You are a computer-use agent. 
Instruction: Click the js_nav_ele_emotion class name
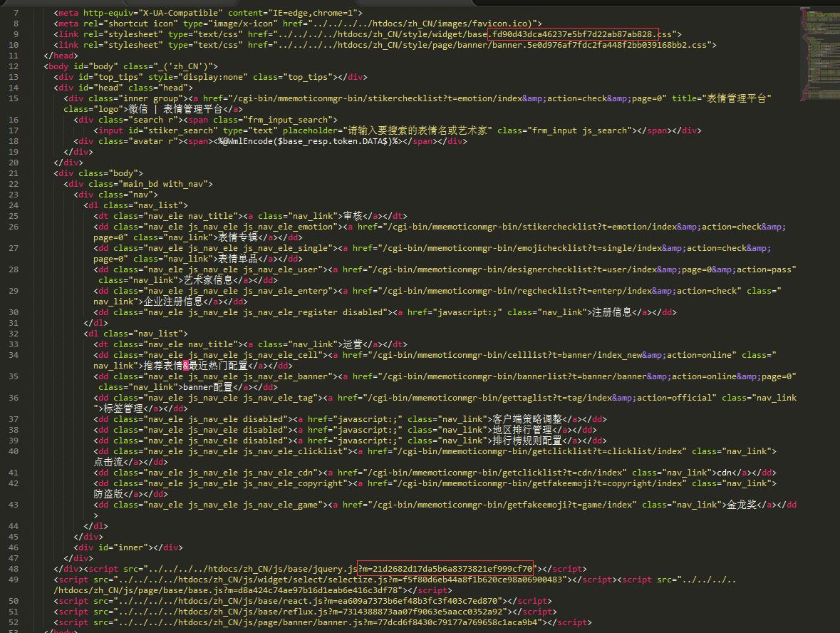click(288, 227)
